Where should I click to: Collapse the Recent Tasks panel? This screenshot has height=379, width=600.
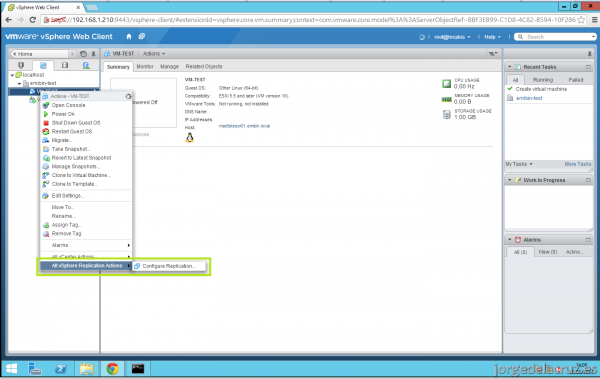pos(510,67)
